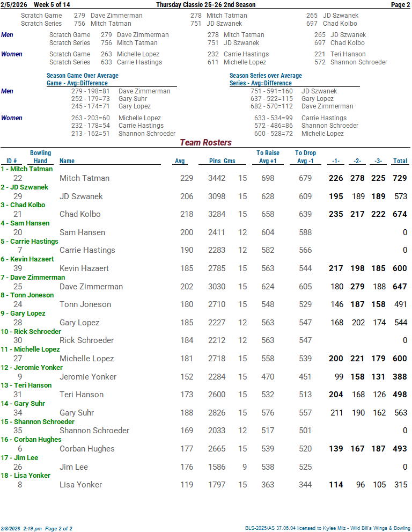
Task: Click Sam Hansen's 'To Raise' value 604
Action: (268, 232)
